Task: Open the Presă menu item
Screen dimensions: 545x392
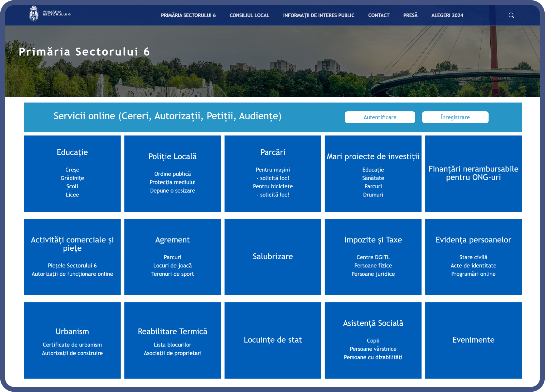Action: pos(410,15)
